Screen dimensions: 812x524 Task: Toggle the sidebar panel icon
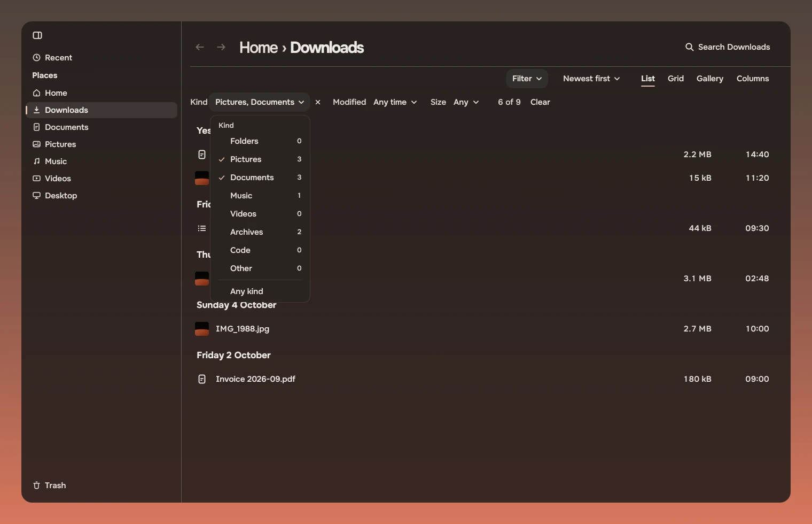coord(37,35)
